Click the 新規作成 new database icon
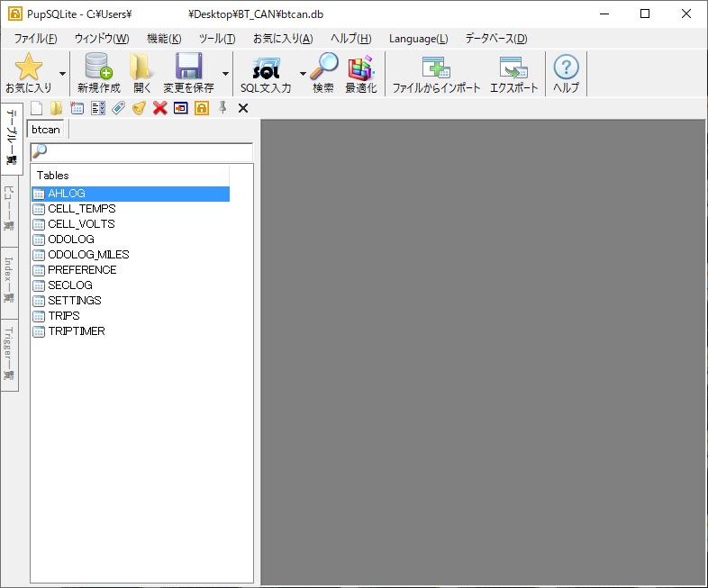708x588 pixels. click(x=99, y=67)
